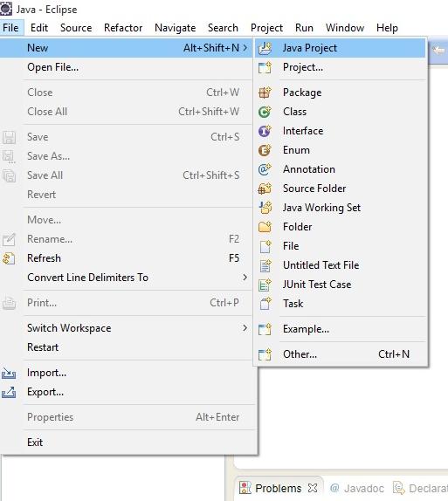Viewport: 448px width, 501px height.
Task: Click the Java Working Set icon
Action: coord(265,208)
